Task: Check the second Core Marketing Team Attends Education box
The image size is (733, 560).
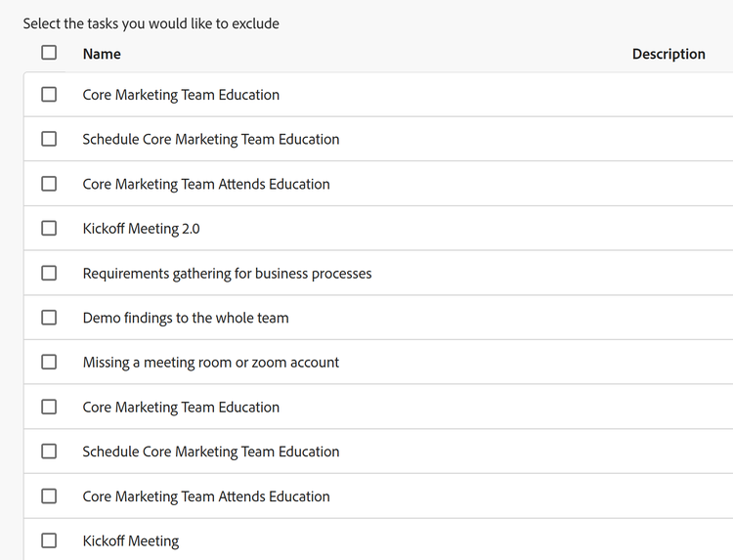Action: tap(49, 496)
